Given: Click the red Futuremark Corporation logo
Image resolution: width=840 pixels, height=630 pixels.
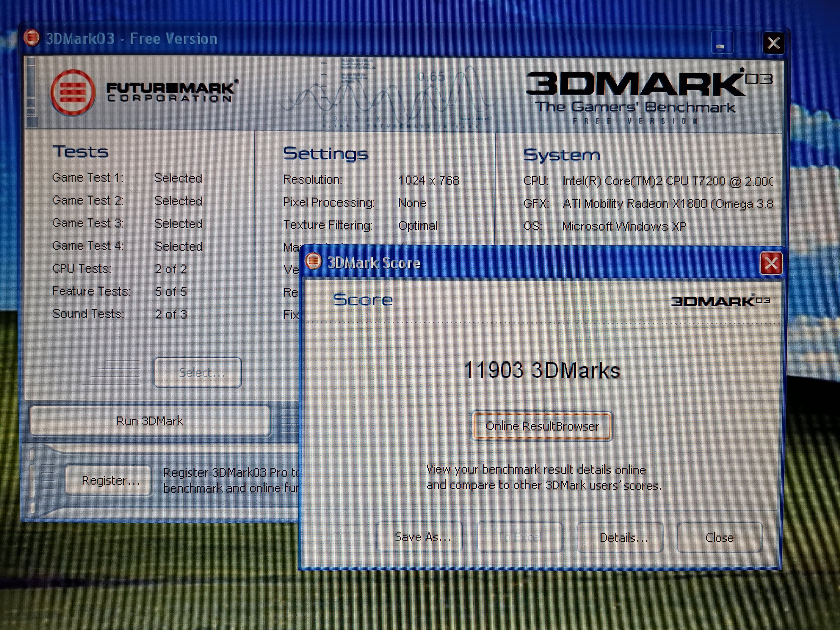Looking at the screenshot, I should click(x=72, y=92).
